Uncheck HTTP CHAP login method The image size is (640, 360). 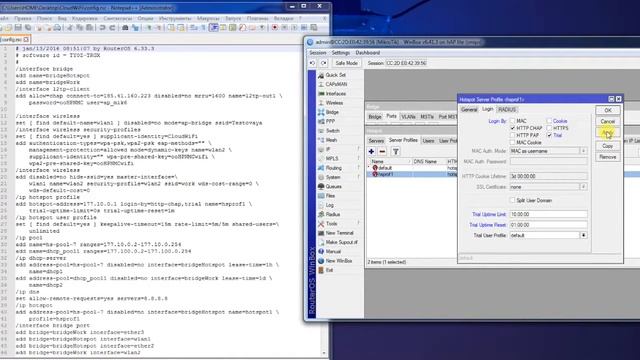click(x=512, y=128)
